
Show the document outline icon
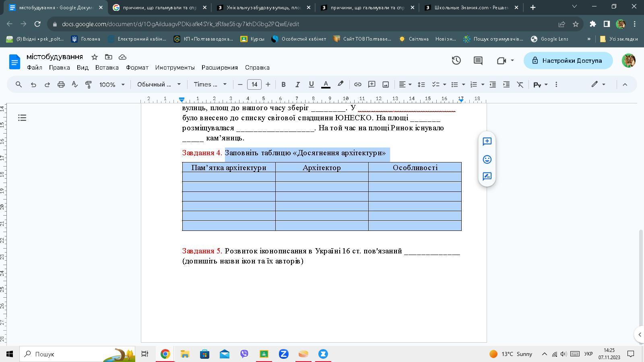tap(22, 118)
